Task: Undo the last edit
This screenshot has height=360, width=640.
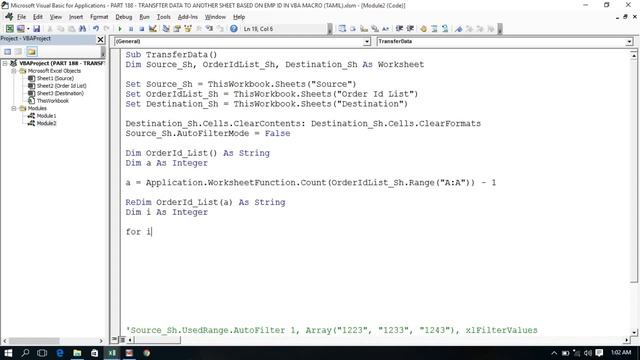Action: [x=96, y=29]
